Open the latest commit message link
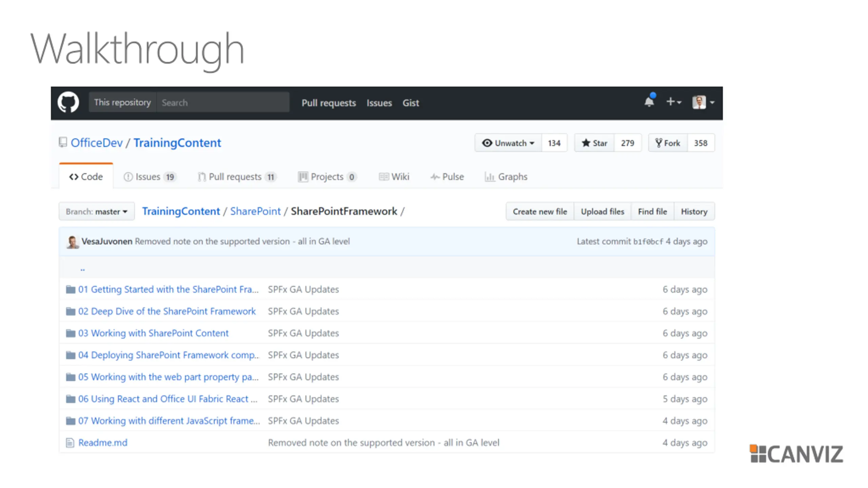 [x=242, y=241]
